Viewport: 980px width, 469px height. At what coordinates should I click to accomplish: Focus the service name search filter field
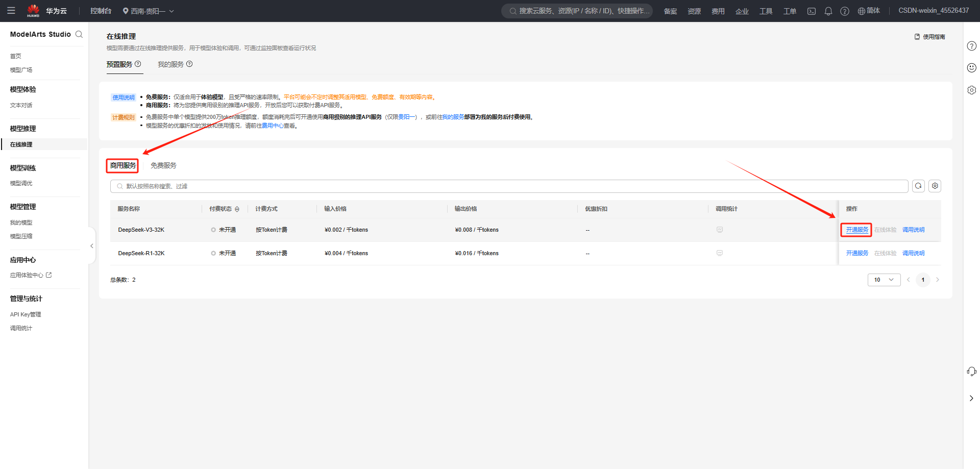coord(509,186)
